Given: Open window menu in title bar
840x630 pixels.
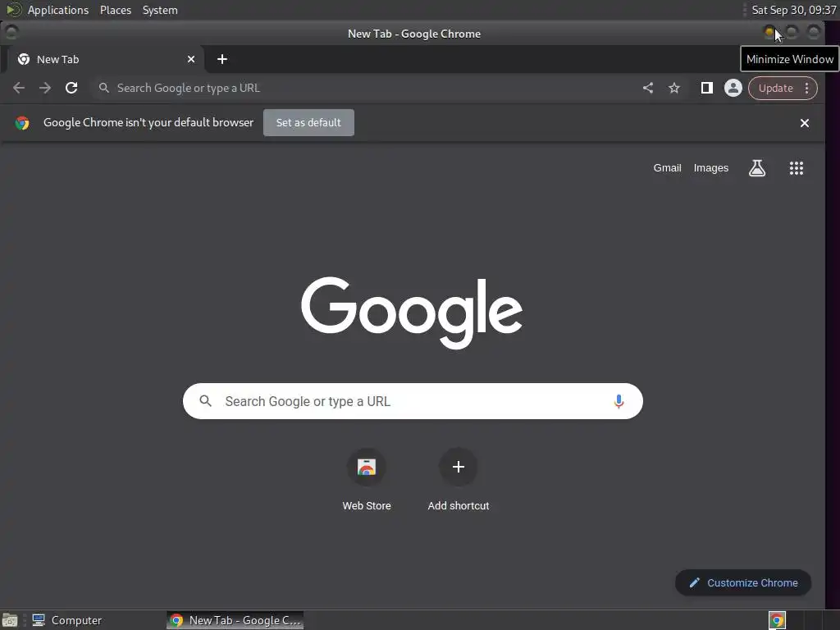Looking at the screenshot, I should (x=11, y=33).
